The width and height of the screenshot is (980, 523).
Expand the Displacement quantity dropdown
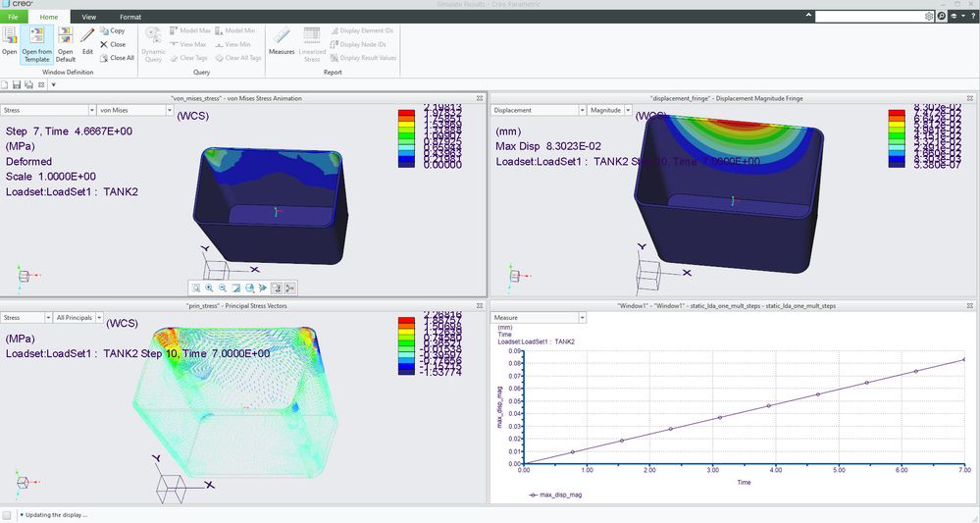[x=582, y=110]
